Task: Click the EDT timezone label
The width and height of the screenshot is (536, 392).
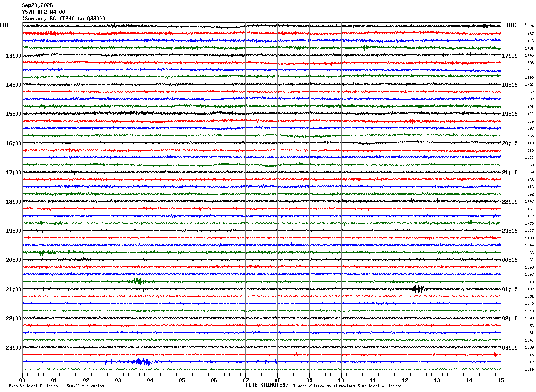Action: click(x=4, y=25)
